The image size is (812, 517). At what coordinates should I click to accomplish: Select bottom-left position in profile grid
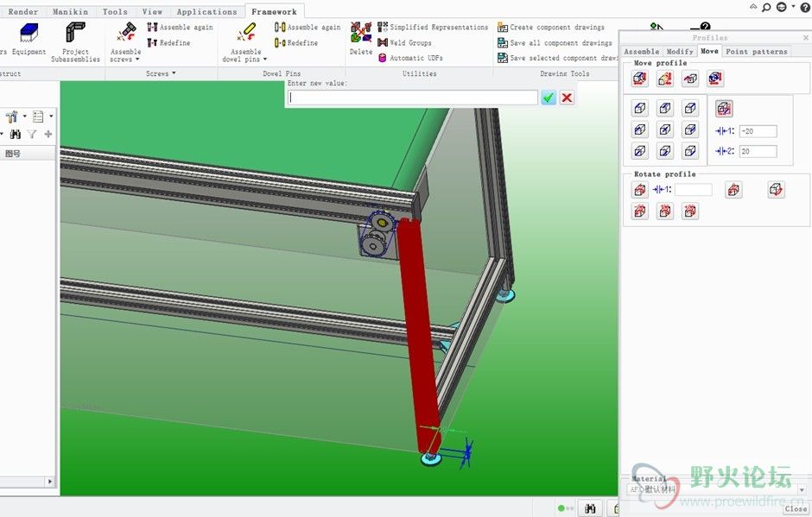640,151
